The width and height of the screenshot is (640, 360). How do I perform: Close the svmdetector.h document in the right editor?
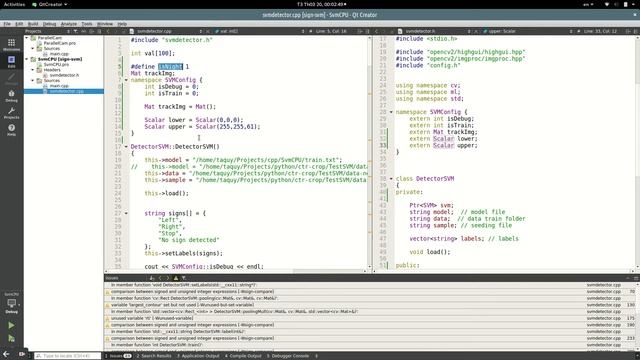click(476, 31)
